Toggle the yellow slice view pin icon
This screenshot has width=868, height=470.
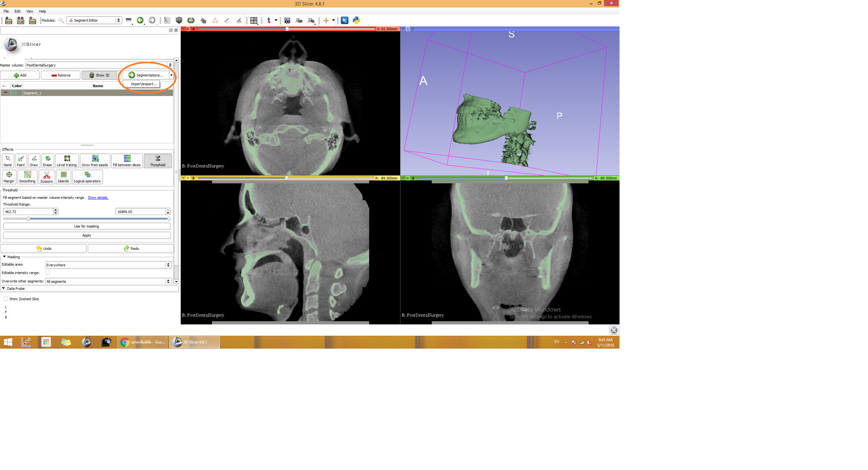click(x=184, y=178)
